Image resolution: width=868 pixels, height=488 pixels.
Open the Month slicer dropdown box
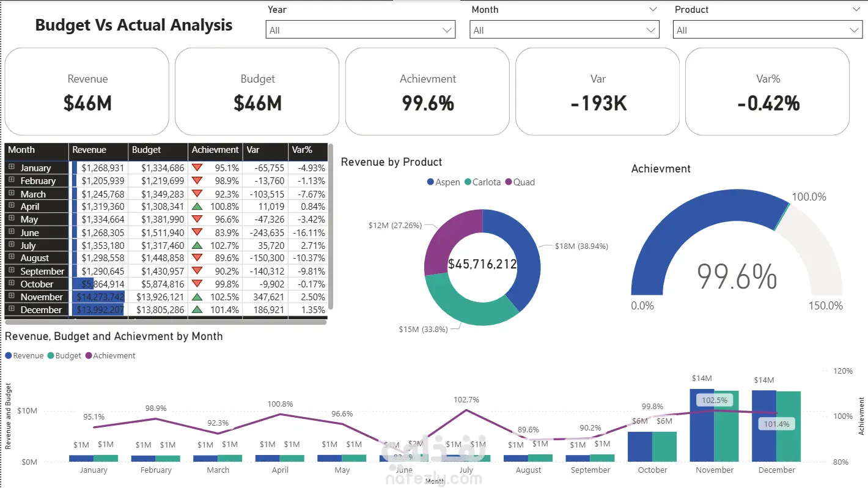coord(564,30)
